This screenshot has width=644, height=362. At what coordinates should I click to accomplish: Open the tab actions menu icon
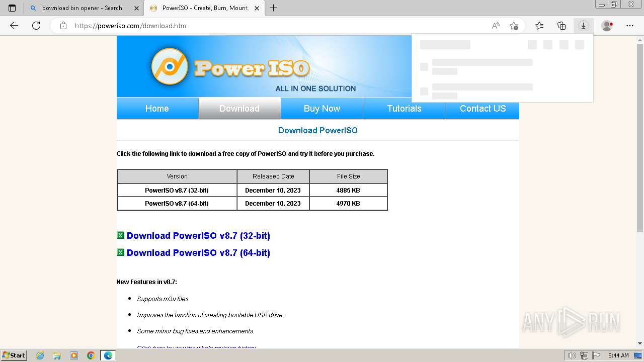point(12,8)
